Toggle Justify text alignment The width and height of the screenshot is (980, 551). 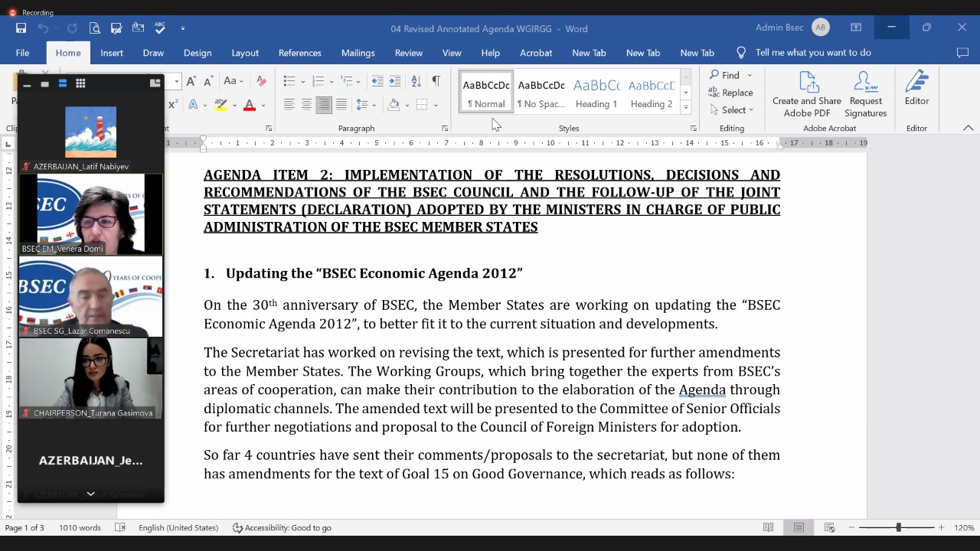(341, 105)
